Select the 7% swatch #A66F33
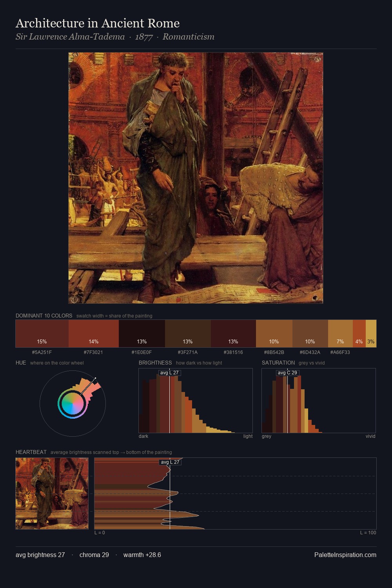 pos(340,334)
